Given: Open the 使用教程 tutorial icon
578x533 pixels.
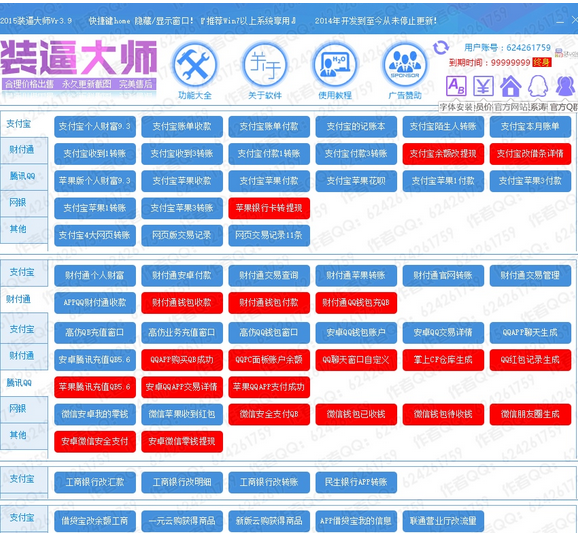Looking at the screenshot, I should click(335, 65).
